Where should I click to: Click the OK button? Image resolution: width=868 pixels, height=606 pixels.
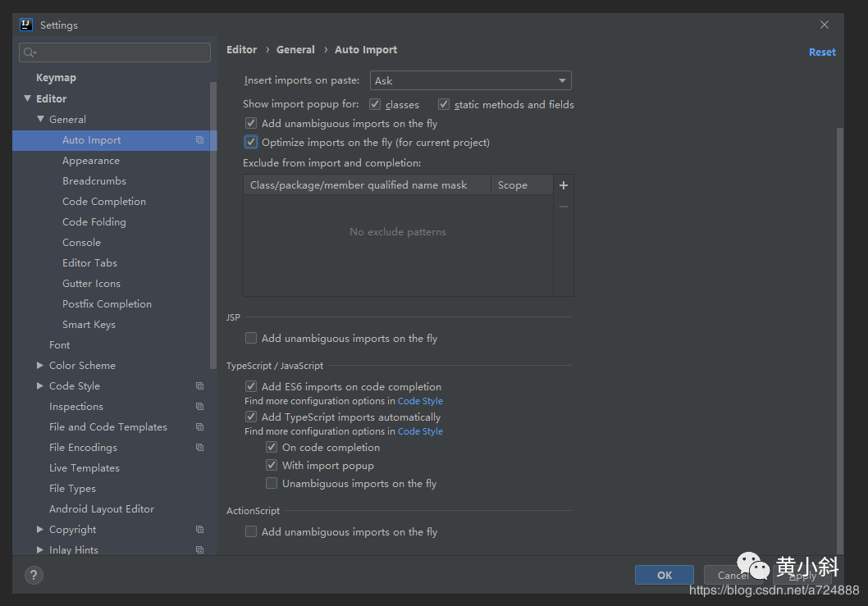click(665, 575)
